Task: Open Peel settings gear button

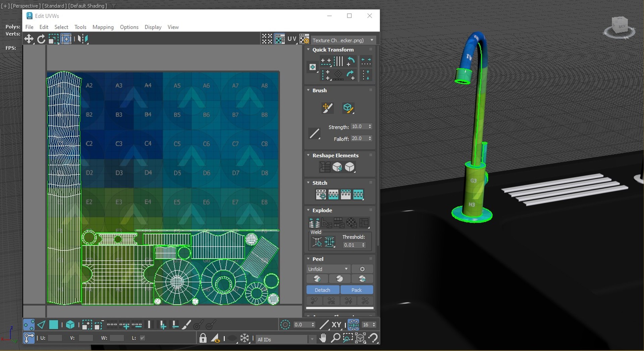Action: tap(362, 269)
